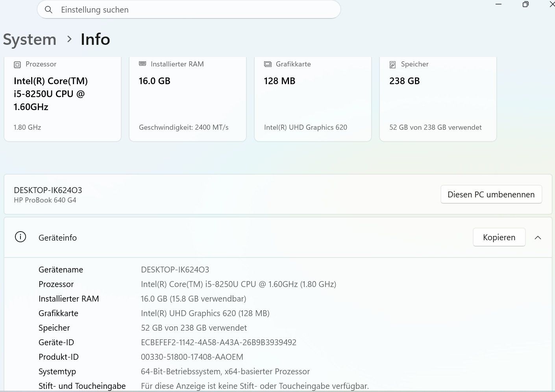This screenshot has width=555, height=392.
Task: Select Gerätename value DESKTOP-IK624O3 in Geräteinfo
Action: [x=175, y=270]
